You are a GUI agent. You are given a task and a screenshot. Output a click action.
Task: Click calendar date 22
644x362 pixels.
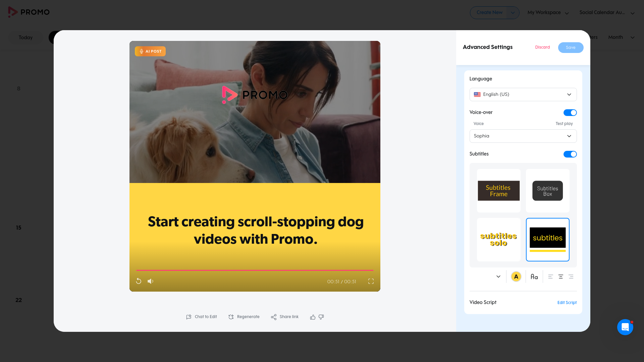point(19,300)
